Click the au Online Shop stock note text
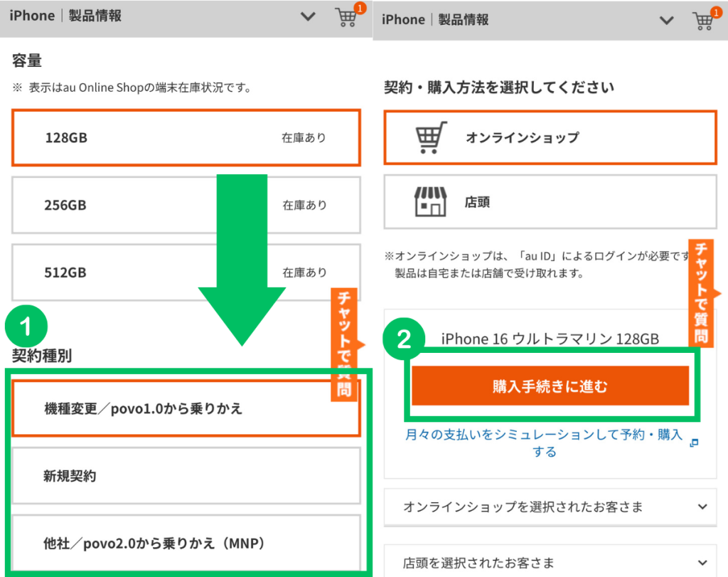The image size is (728, 577). pos(132,88)
